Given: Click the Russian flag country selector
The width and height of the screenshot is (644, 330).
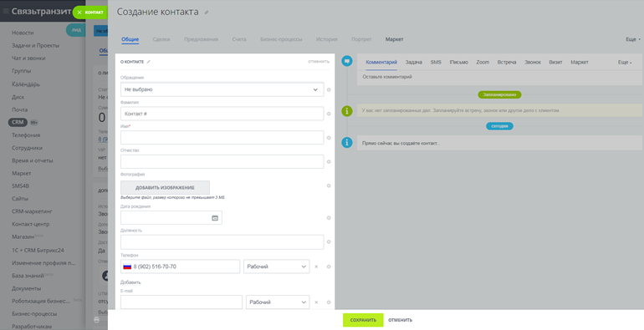Looking at the screenshot, I should click(127, 267).
